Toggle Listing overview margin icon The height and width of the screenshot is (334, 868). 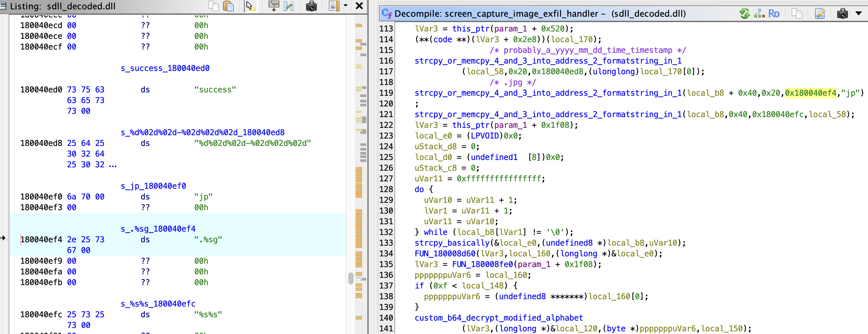334,6
